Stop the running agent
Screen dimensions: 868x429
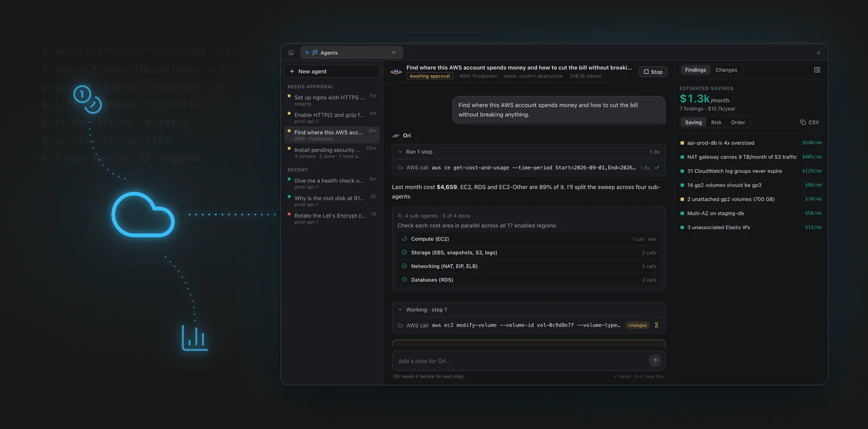[653, 71]
